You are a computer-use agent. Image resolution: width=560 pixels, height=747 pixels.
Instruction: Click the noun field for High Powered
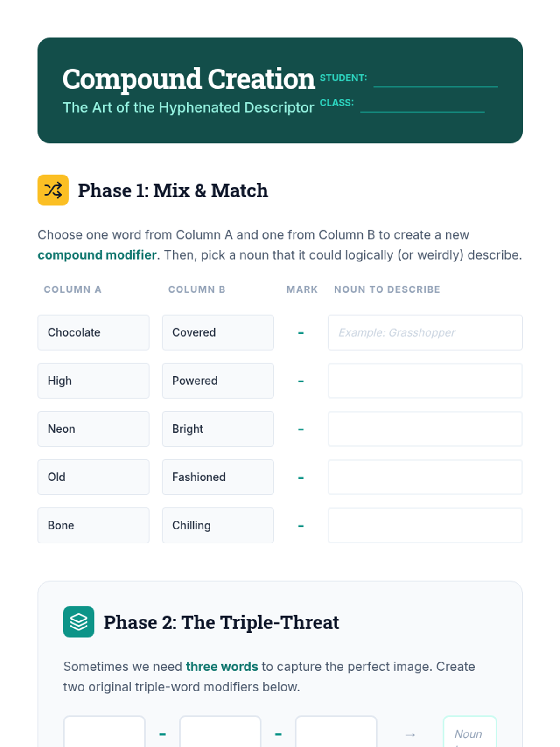[x=425, y=381]
